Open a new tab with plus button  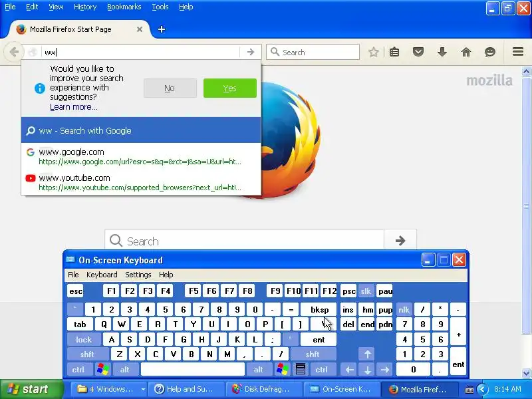click(x=162, y=29)
